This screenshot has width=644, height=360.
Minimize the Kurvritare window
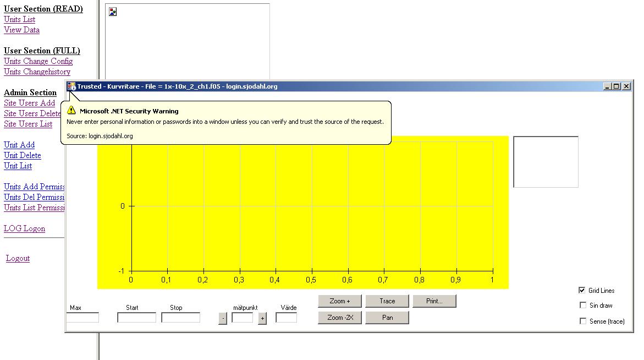pos(607,86)
